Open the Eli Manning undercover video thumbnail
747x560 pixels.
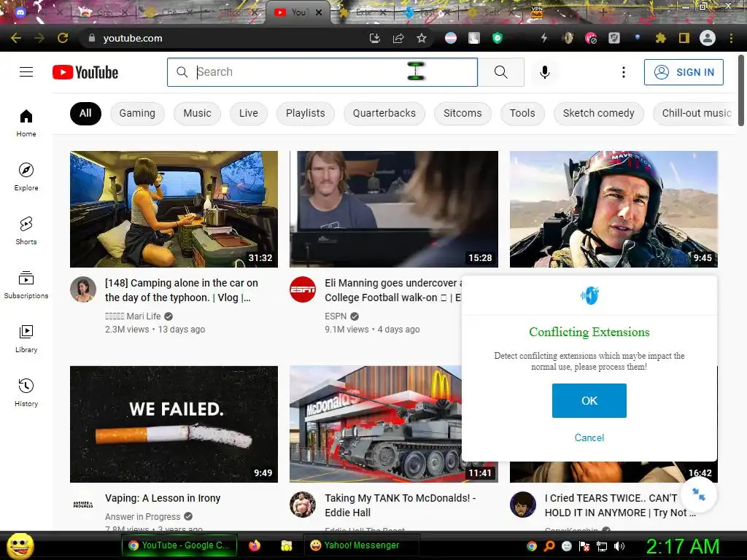(x=393, y=209)
